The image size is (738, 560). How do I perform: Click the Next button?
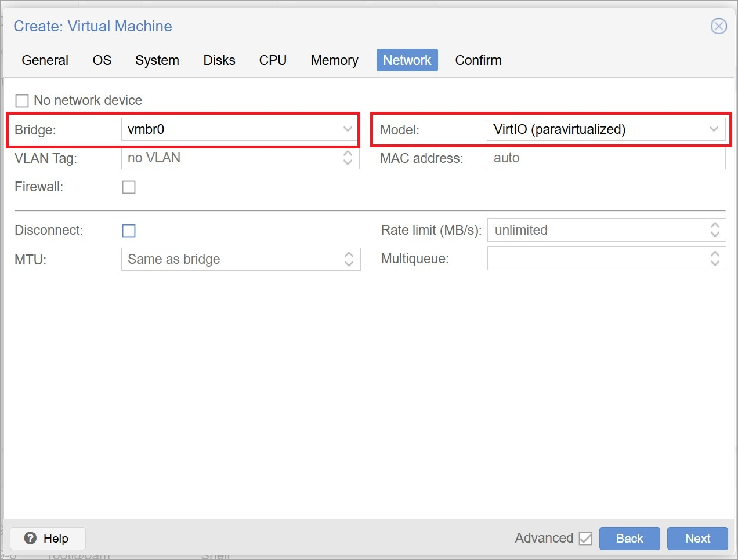click(697, 539)
